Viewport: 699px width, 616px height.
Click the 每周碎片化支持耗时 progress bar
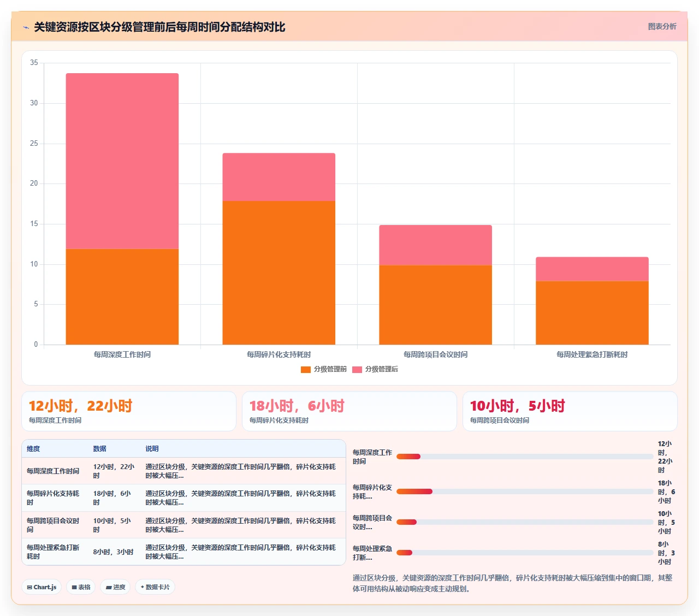tap(525, 491)
